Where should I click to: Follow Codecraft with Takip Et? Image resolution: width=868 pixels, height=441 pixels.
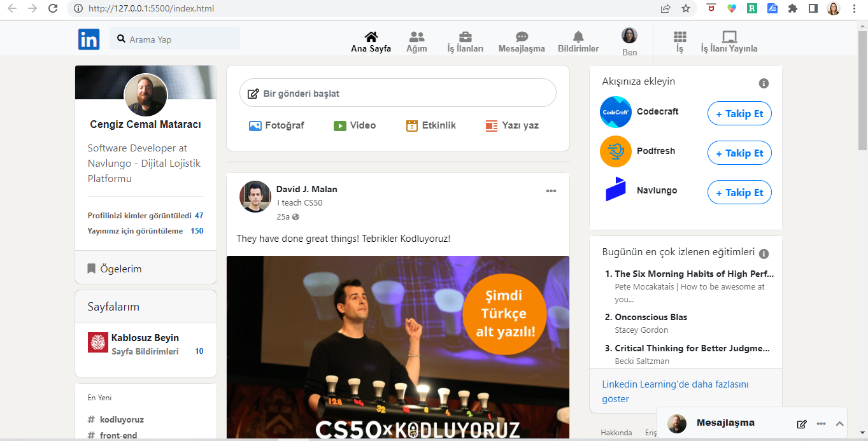[x=739, y=114]
